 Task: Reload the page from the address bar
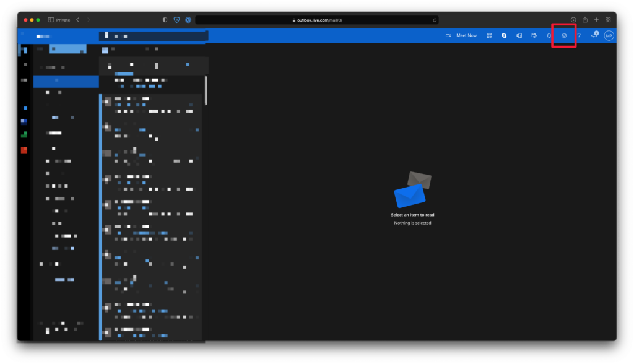(x=435, y=20)
